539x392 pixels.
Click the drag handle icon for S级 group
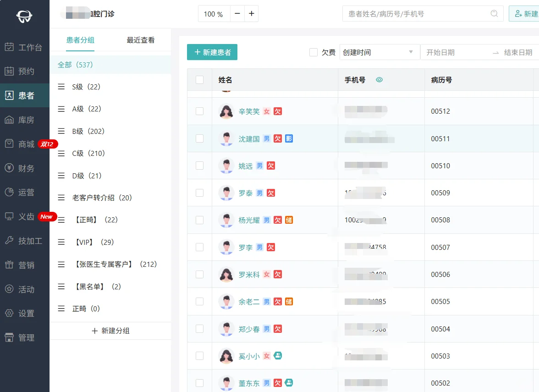click(x=61, y=87)
